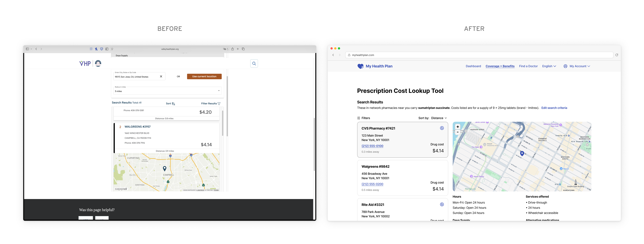The height and width of the screenshot is (244, 644).
Task: Expand the English language menu
Action: click(x=549, y=66)
